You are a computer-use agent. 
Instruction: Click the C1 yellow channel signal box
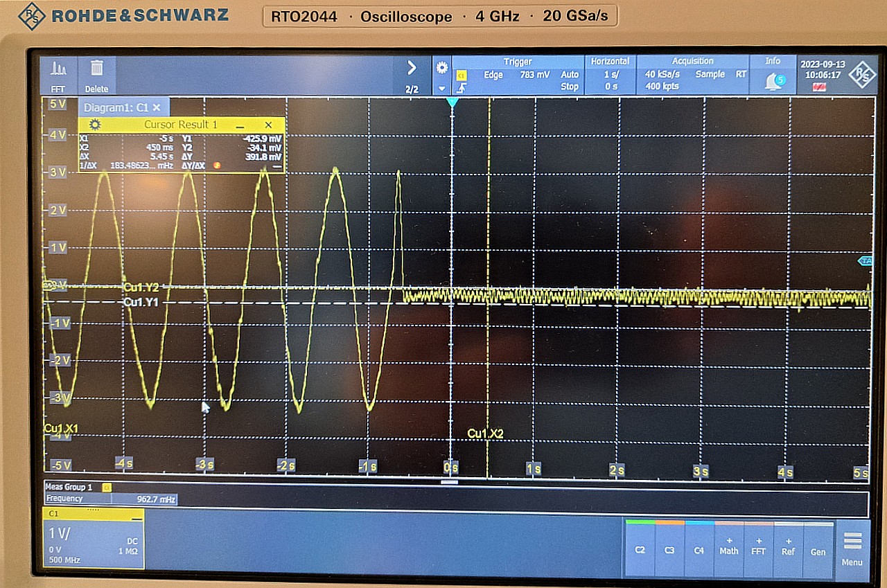click(94, 539)
